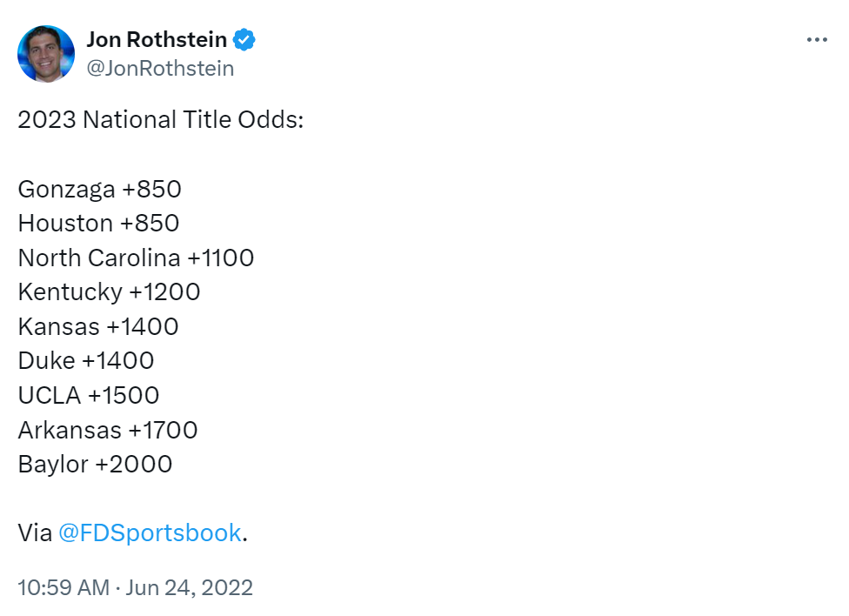Click the UCLA +1500 odds text
The width and height of the screenshot is (849, 616).
pyautogui.click(x=88, y=394)
